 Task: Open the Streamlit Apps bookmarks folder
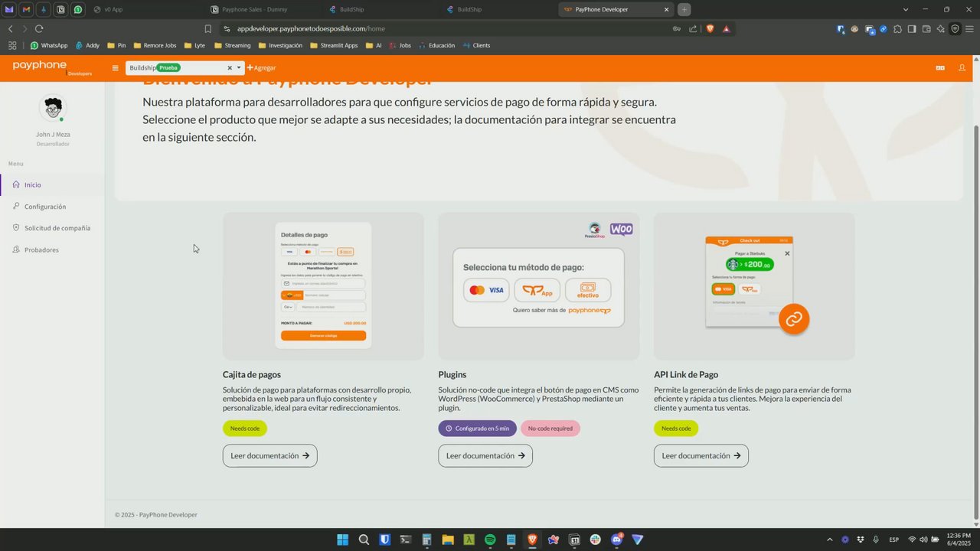tap(334, 45)
